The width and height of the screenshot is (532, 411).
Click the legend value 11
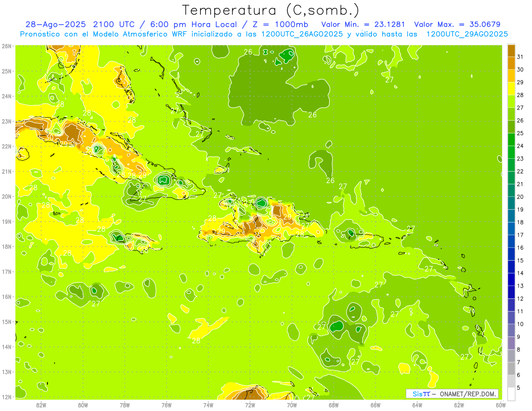520,311
